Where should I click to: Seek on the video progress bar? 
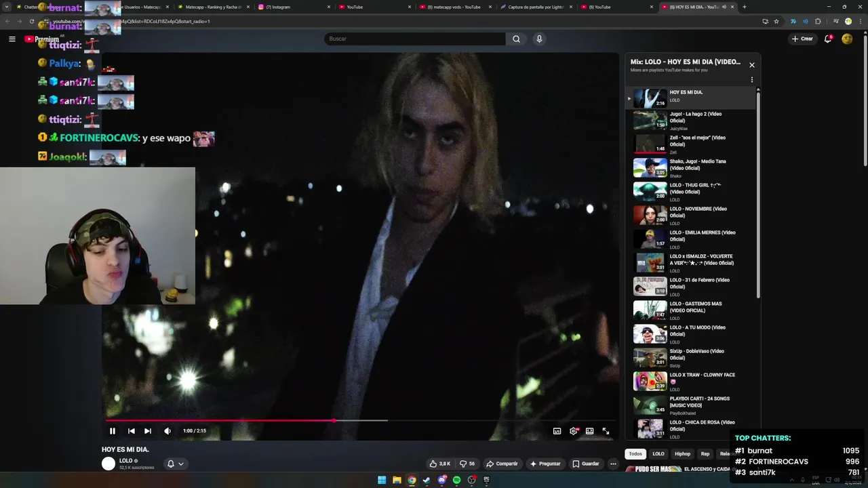pyautogui.click(x=361, y=420)
